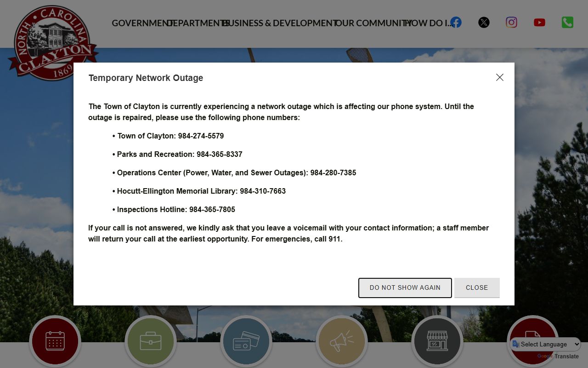Click the green phone contact icon

coord(567,22)
